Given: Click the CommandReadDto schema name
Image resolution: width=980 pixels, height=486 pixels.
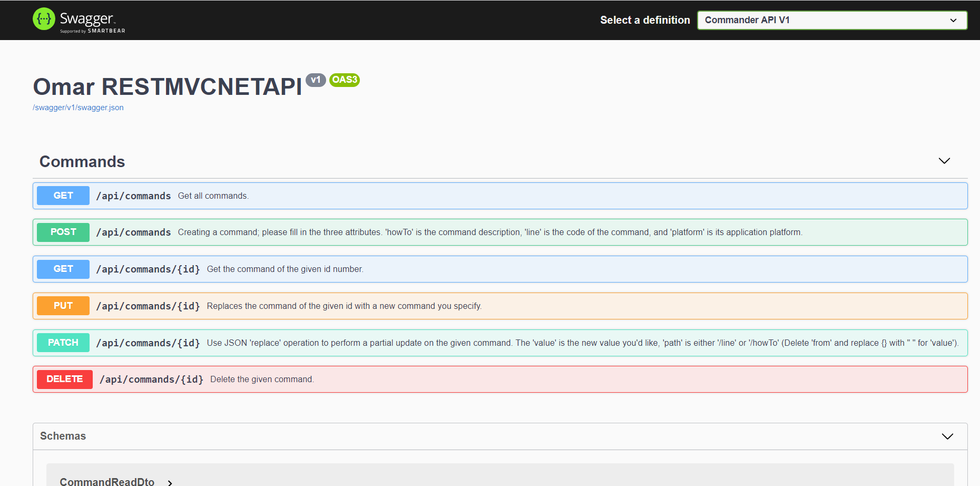Looking at the screenshot, I should tap(107, 482).
